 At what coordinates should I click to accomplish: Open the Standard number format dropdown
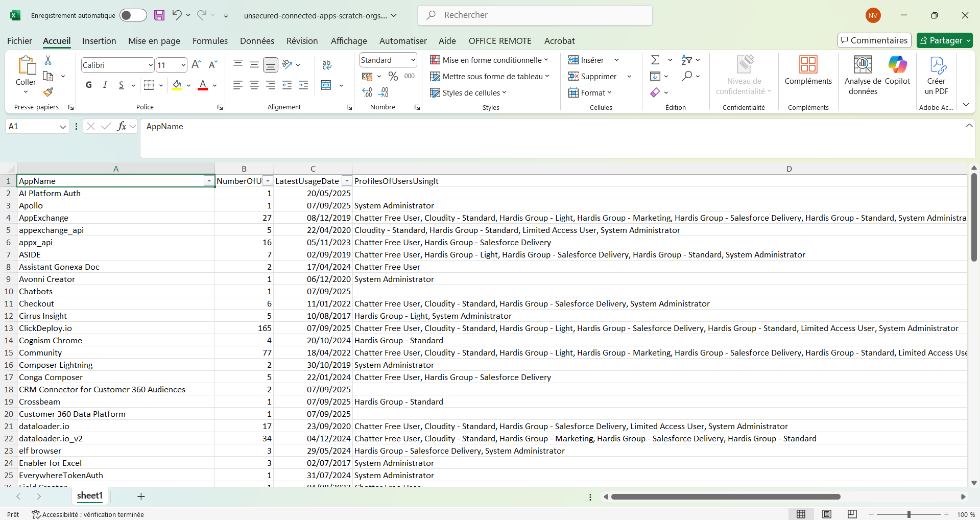tap(413, 60)
